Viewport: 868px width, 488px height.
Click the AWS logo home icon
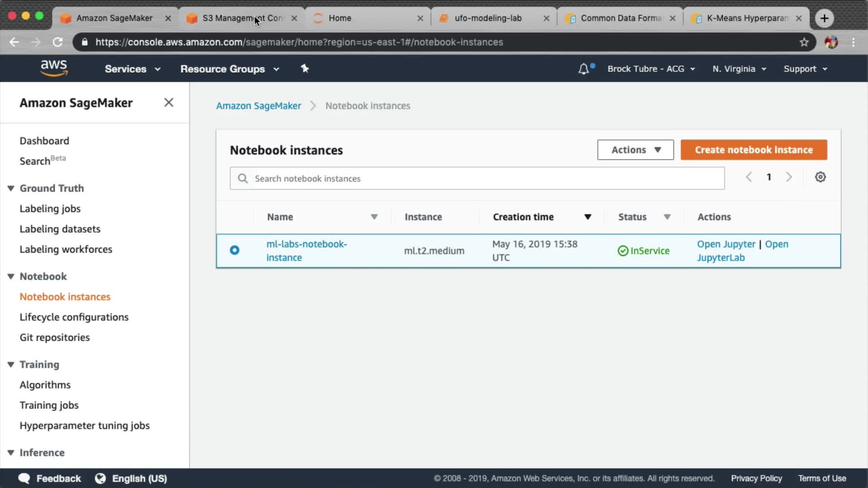[x=54, y=68]
